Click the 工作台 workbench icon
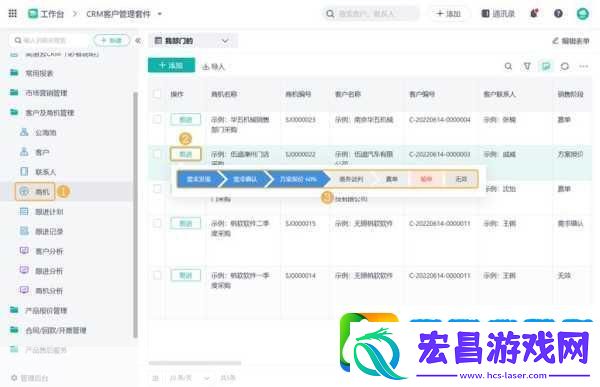Screen dimensions: 600x387 tap(33, 14)
